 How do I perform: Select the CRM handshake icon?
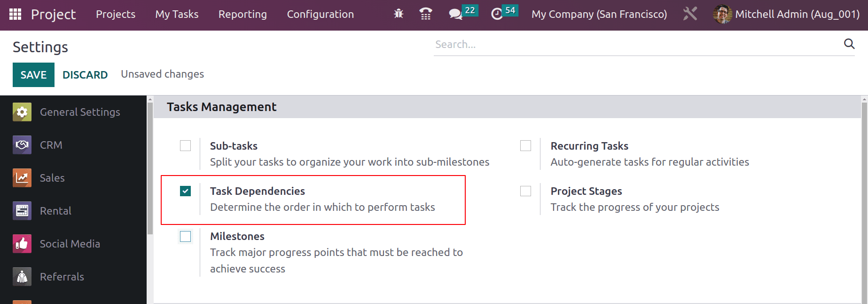[22, 145]
